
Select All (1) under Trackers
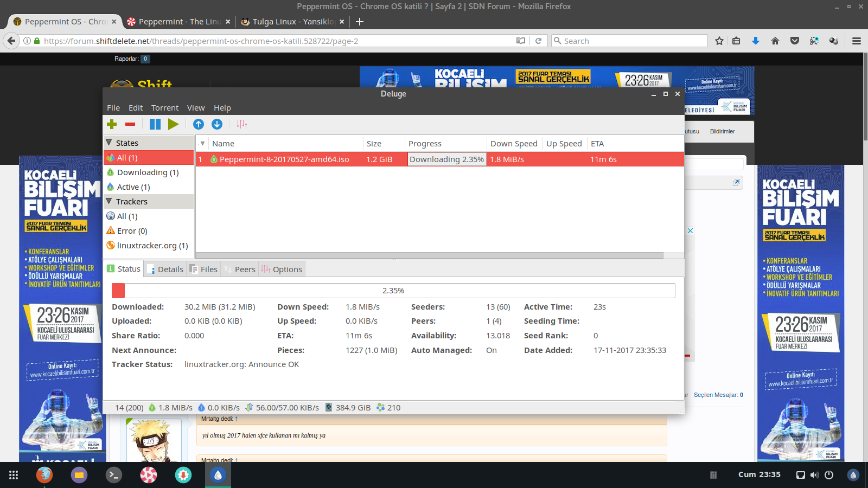pos(149,216)
